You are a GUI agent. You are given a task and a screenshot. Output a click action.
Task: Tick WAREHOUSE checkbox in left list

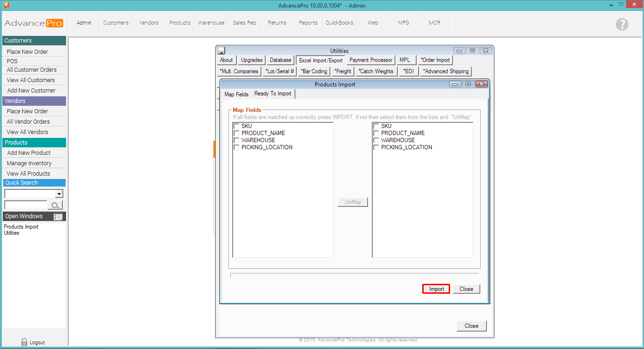click(236, 140)
